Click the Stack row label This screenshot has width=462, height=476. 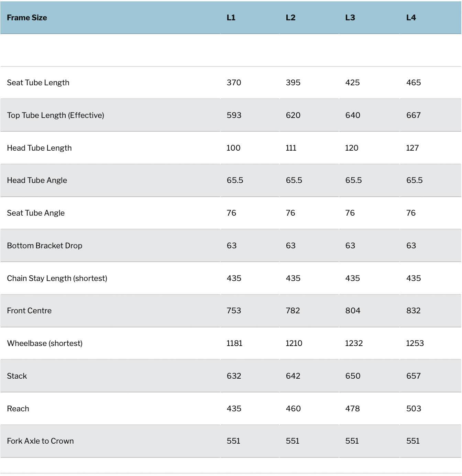tap(17, 376)
